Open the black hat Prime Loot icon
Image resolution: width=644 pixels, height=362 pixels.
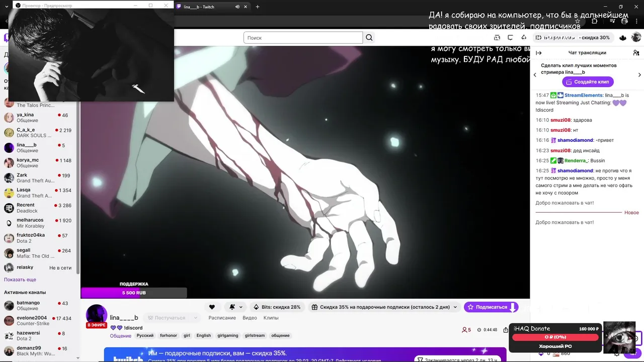(x=623, y=38)
